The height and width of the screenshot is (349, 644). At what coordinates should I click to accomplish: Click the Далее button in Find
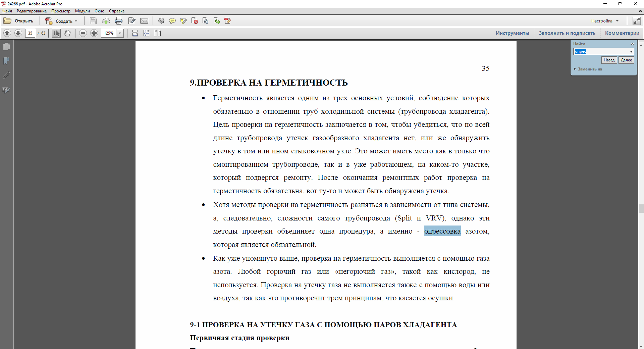(x=626, y=60)
